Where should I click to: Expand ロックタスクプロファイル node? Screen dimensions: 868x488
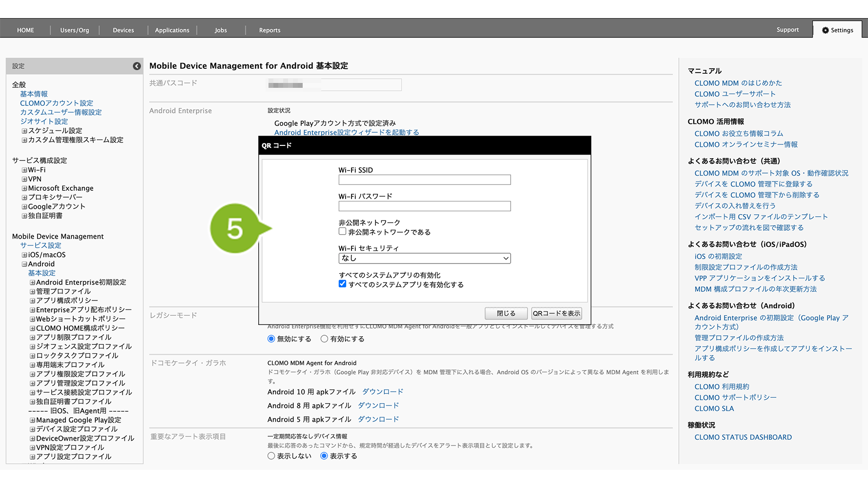(32, 356)
